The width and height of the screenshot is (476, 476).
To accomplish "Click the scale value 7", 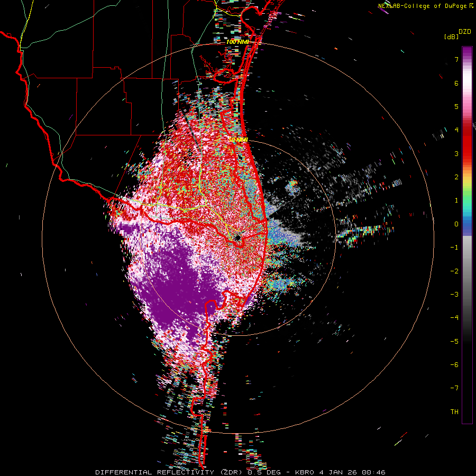I will click(456, 59).
